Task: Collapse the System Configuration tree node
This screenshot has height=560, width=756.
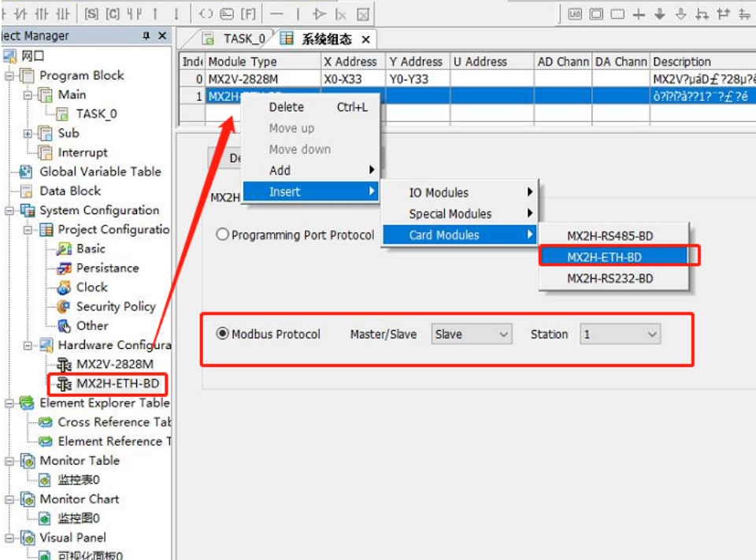Action: pyautogui.click(x=9, y=211)
